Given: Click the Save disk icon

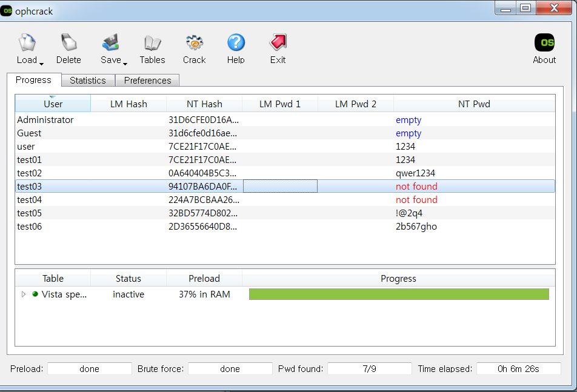Looking at the screenshot, I should coord(110,42).
